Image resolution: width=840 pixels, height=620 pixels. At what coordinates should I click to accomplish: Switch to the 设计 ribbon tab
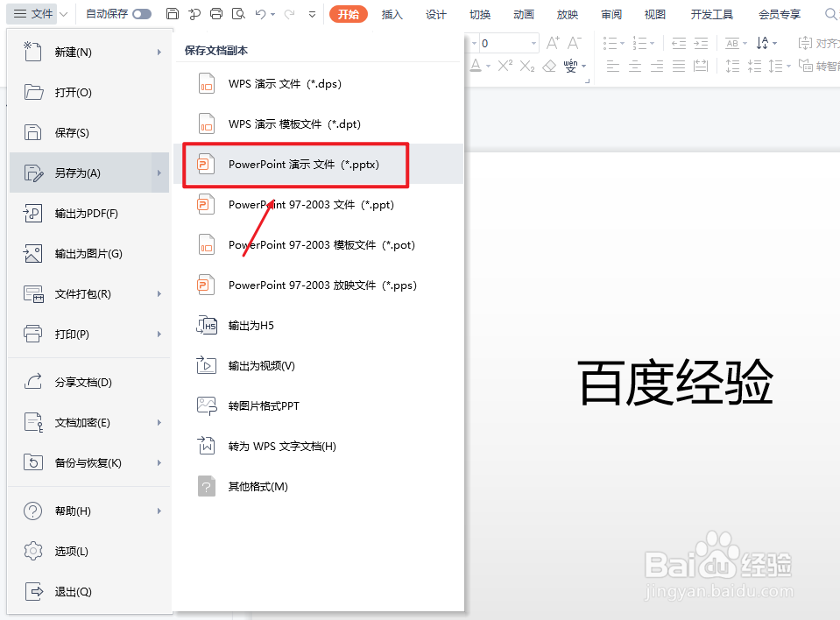436,15
